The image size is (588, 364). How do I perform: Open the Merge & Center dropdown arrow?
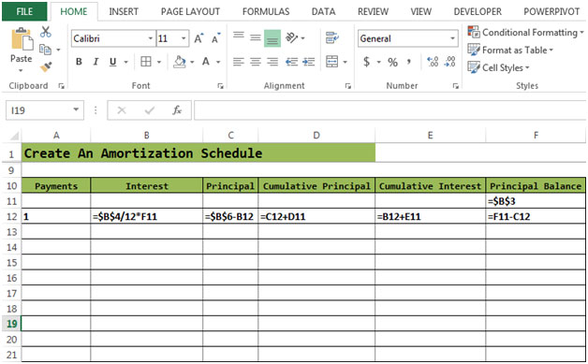click(345, 62)
